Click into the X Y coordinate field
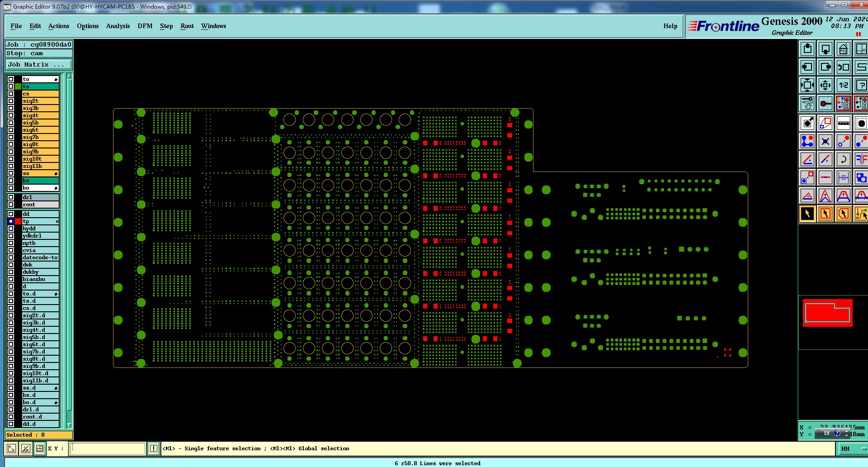The width and height of the screenshot is (868, 467). pos(108,448)
